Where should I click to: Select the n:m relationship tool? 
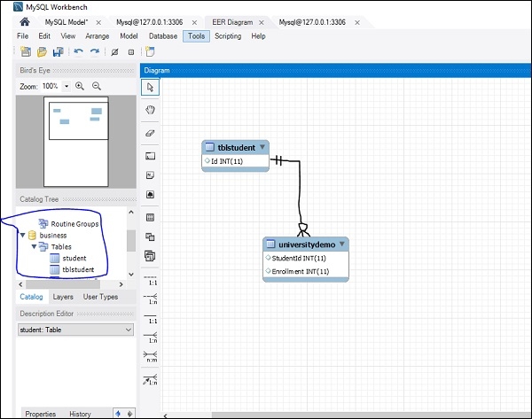[150, 357]
